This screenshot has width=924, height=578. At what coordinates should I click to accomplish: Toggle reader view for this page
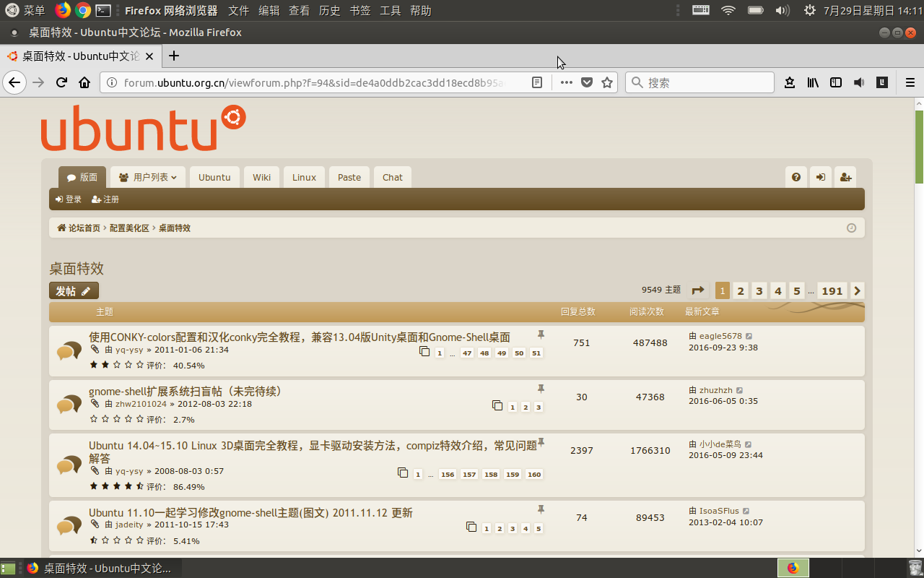click(x=537, y=82)
